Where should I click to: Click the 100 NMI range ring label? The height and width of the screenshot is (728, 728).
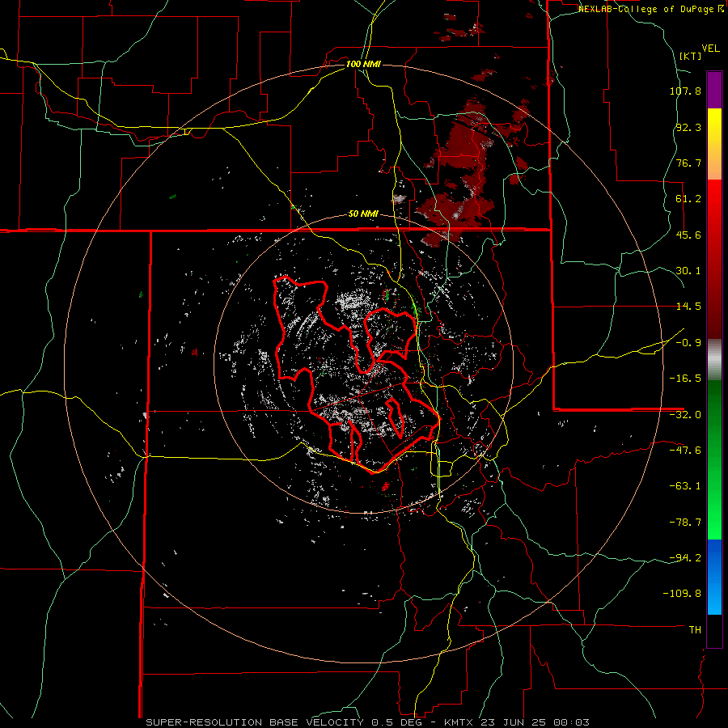(x=363, y=64)
